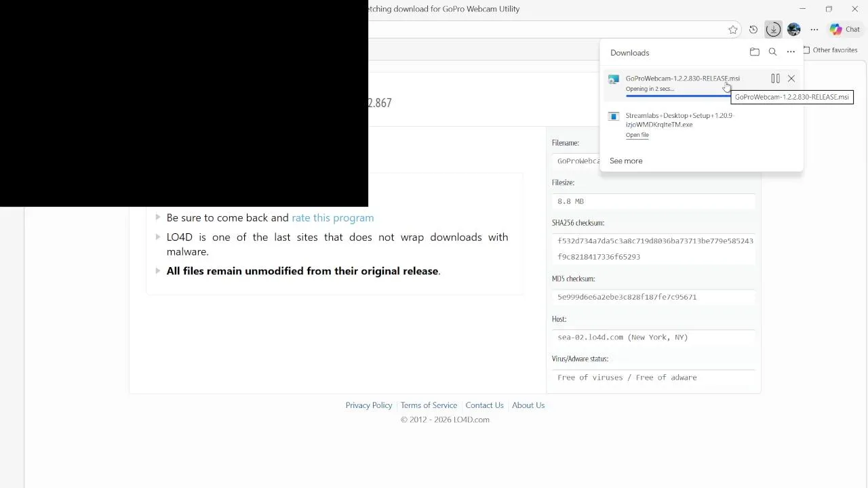Click Streamlabs Desktop Setup download entry
This screenshot has width=868, height=488.
pos(680,120)
